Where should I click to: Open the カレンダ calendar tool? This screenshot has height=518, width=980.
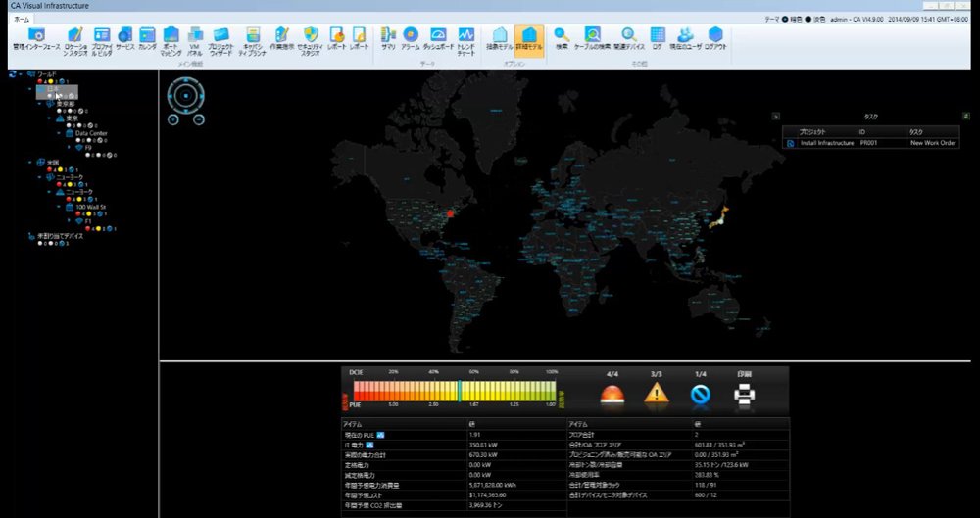coord(148,39)
